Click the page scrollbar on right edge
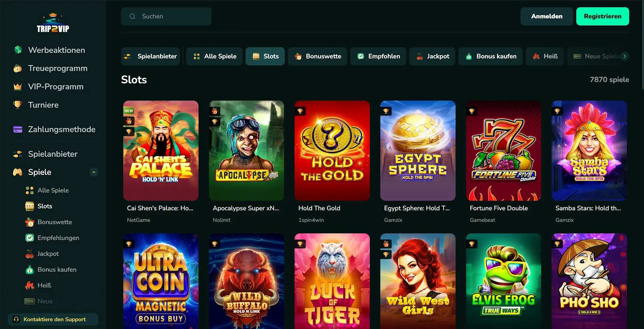The image size is (644, 329). point(642,44)
